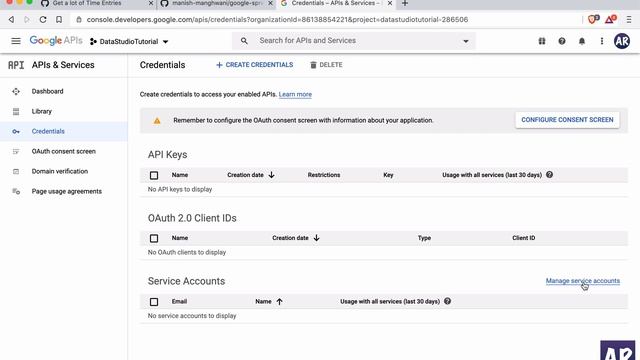
Task: Click the Brave shields icon
Action: tap(593, 19)
